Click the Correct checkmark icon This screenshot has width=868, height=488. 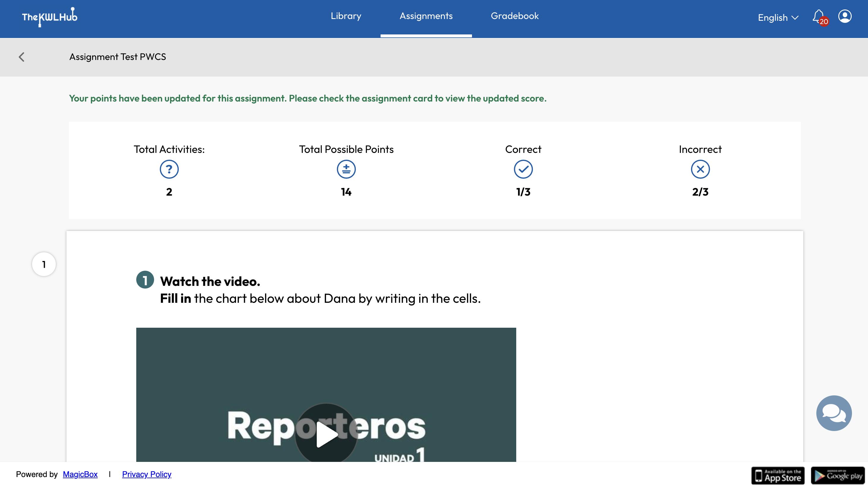tap(523, 169)
